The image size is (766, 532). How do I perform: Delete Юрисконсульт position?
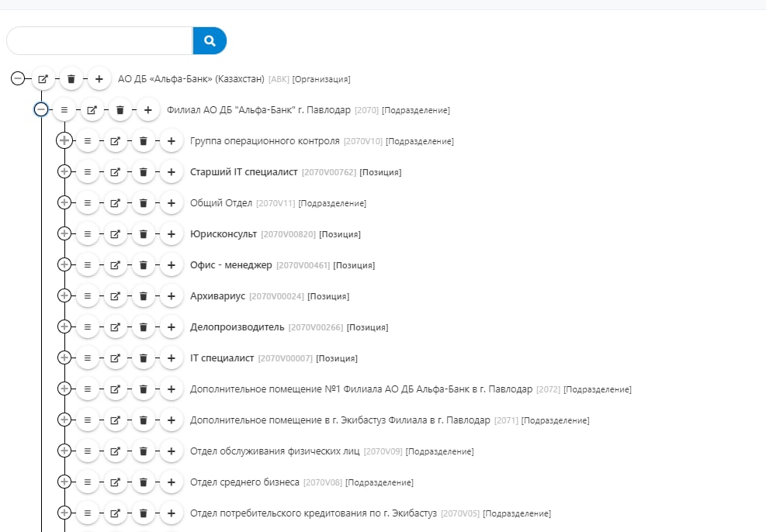tap(143, 233)
